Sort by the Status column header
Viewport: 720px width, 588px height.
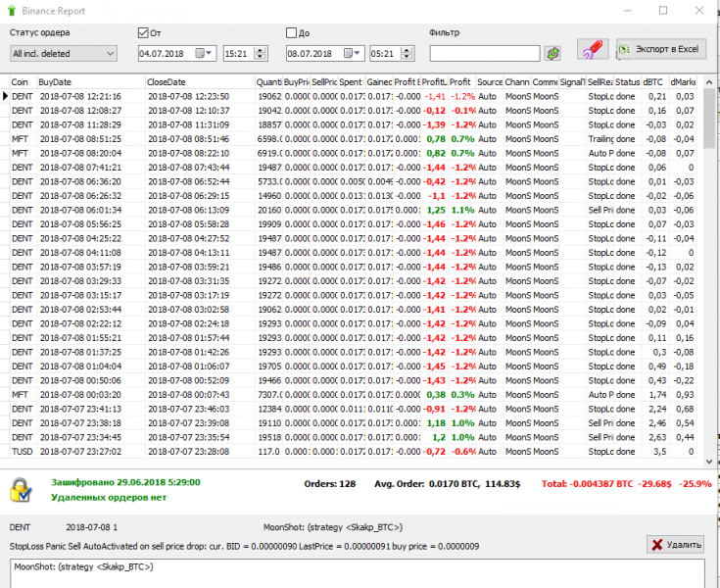coord(627,81)
